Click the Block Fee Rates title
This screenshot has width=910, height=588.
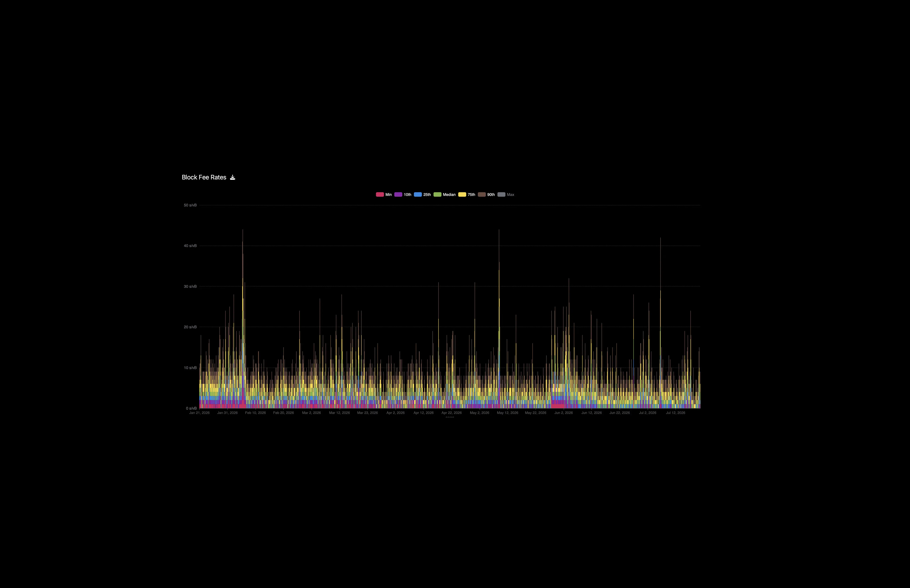point(204,177)
